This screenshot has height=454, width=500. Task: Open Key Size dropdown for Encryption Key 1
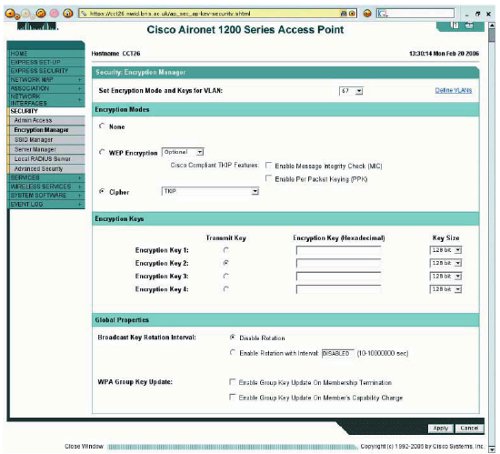pyautogui.click(x=446, y=250)
